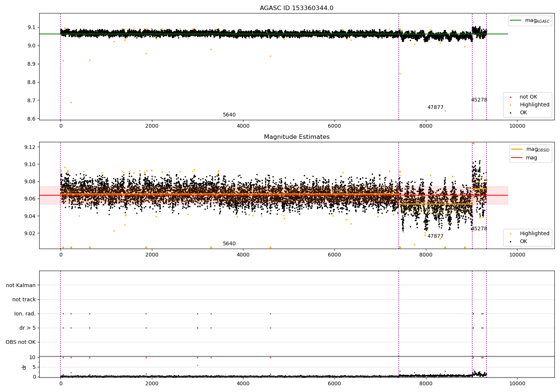
Task: Click the "9.08" y-axis tick of middle plot
Action: (x=30, y=182)
